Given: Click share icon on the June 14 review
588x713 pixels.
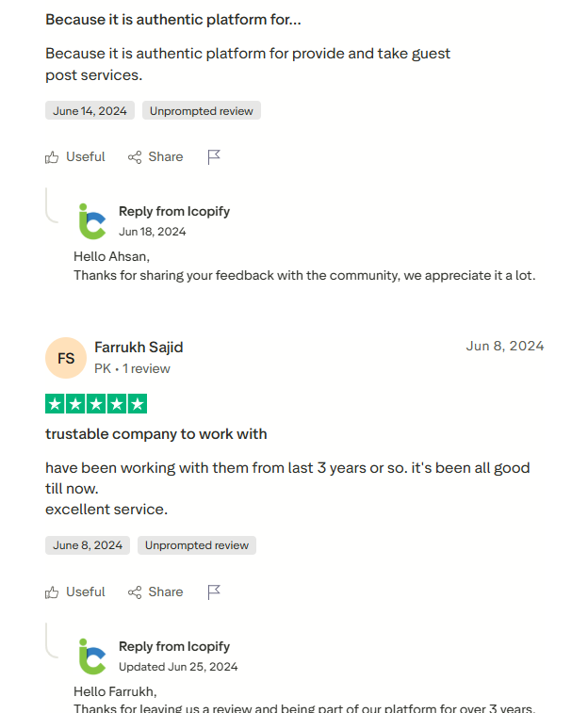Looking at the screenshot, I should pyautogui.click(x=135, y=157).
